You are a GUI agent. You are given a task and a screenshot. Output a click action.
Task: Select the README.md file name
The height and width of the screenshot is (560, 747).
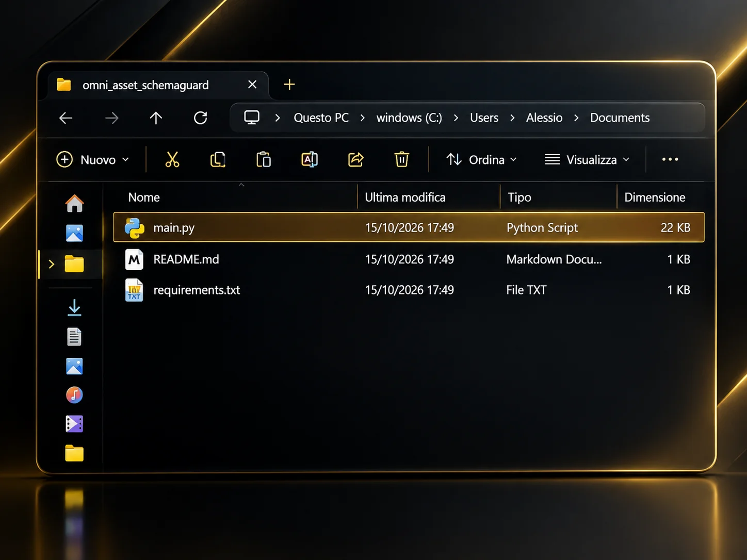pyautogui.click(x=186, y=259)
